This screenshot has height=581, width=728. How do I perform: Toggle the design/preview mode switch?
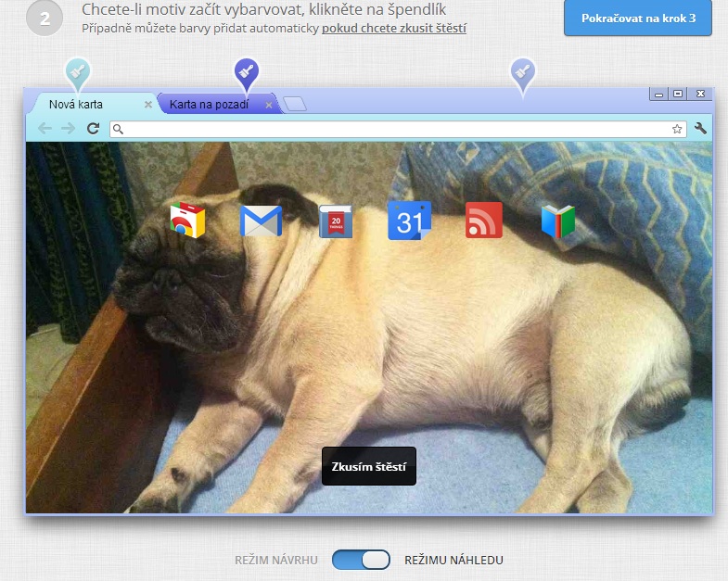pyautogui.click(x=361, y=560)
